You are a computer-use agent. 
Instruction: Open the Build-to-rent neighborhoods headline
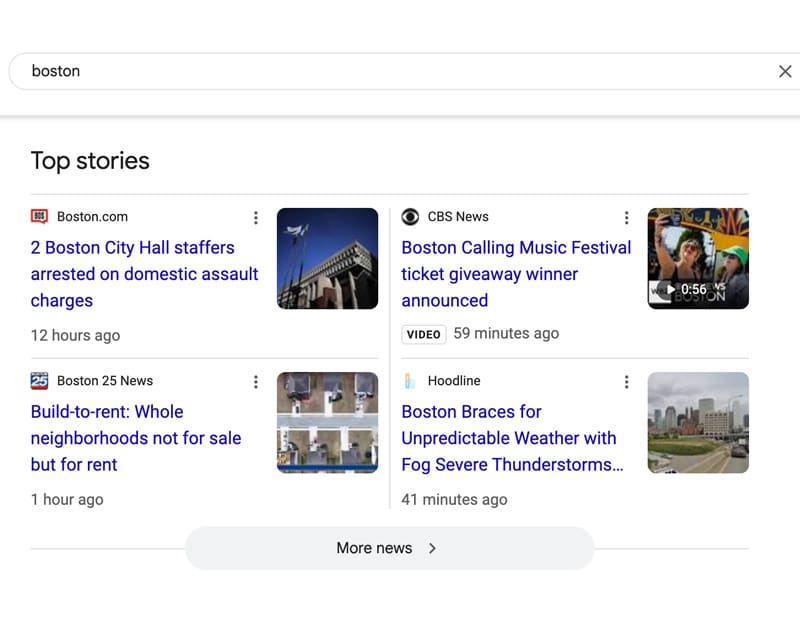pos(136,438)
